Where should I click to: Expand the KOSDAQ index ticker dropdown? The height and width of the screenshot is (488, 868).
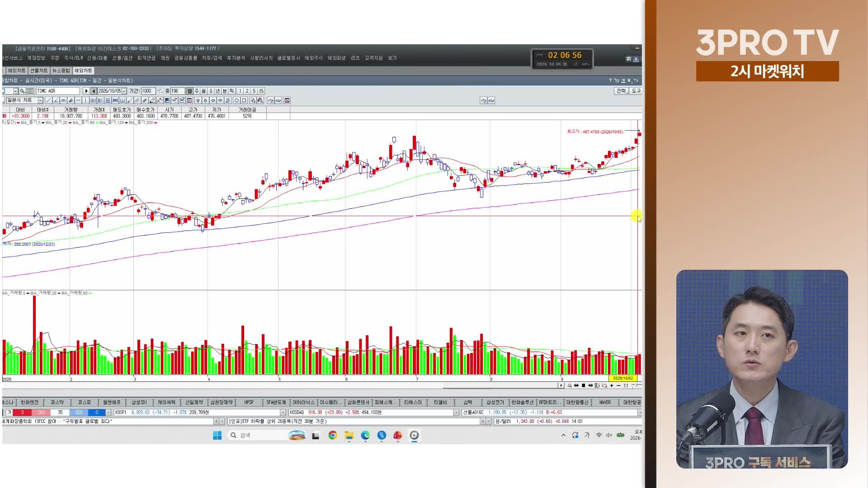(456, 413)
